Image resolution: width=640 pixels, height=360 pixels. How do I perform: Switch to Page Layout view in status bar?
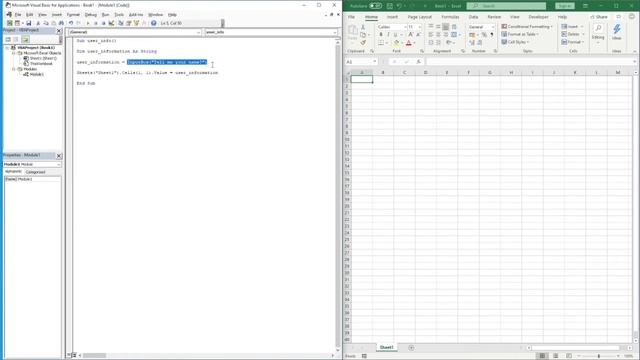point(556,356)
